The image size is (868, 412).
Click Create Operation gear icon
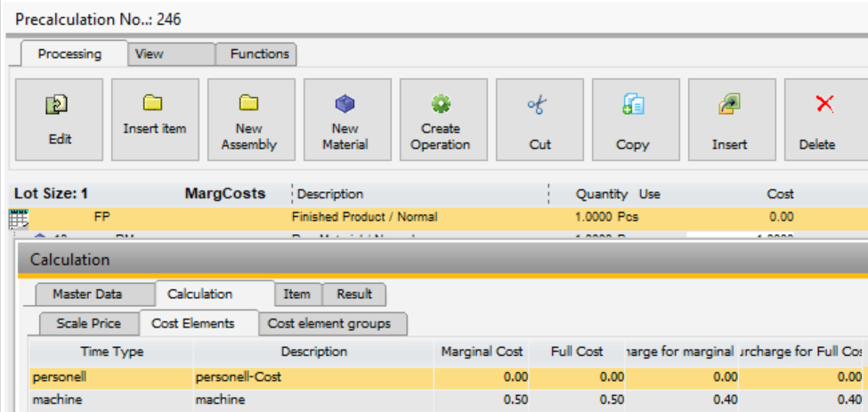pyautogui.click(x=441, y=103)
